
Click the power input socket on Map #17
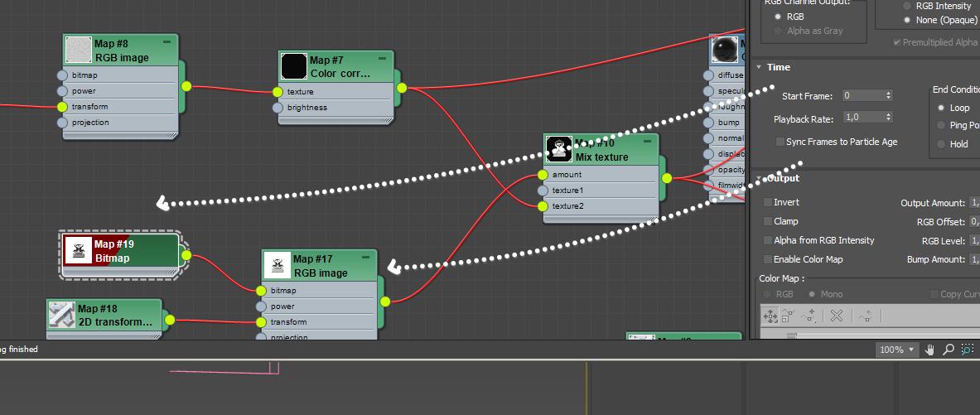pos(261,306)
